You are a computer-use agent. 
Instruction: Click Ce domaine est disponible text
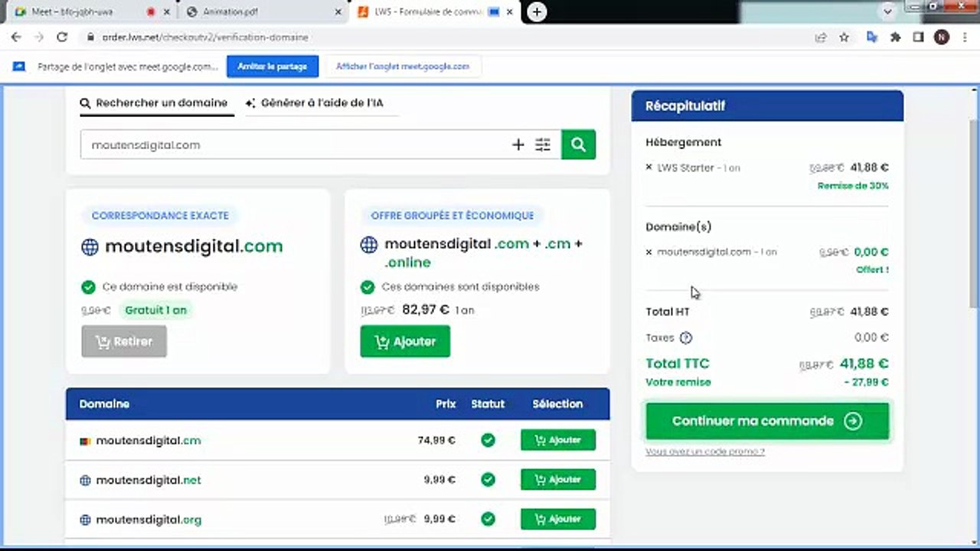[x=170, y=287]
